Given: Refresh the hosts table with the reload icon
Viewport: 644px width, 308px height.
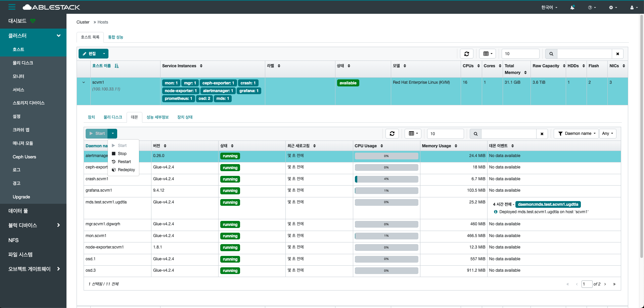Looking at the screenshot, I should pos(466,54).
